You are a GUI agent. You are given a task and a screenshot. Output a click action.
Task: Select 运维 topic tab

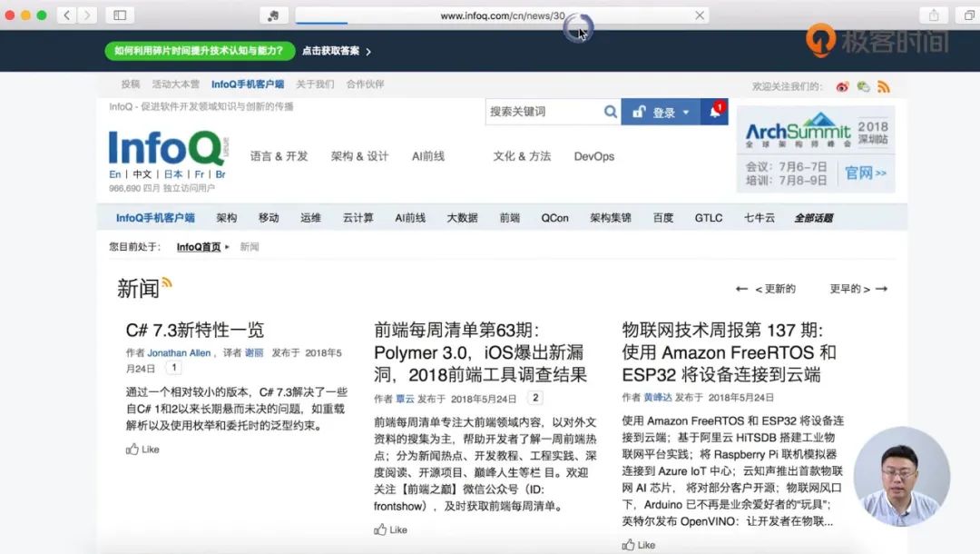click(x=310, y=218)
